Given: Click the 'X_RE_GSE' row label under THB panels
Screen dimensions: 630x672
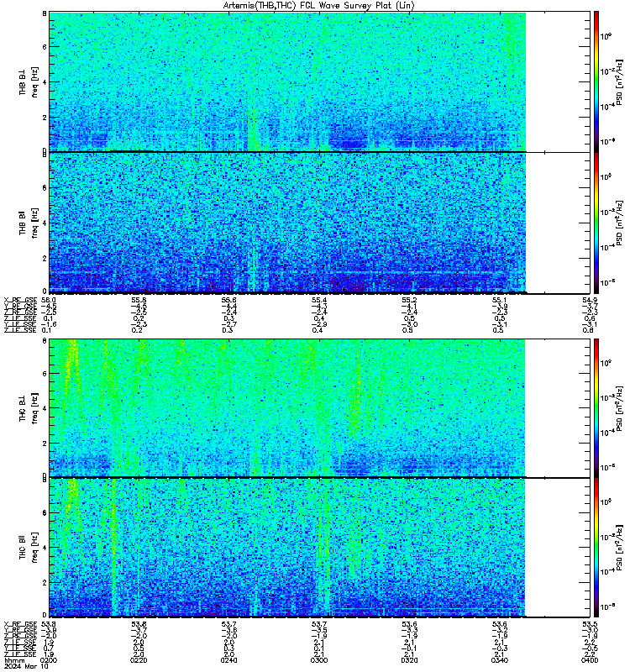Looking at the screenshot, I should [20, 301].
